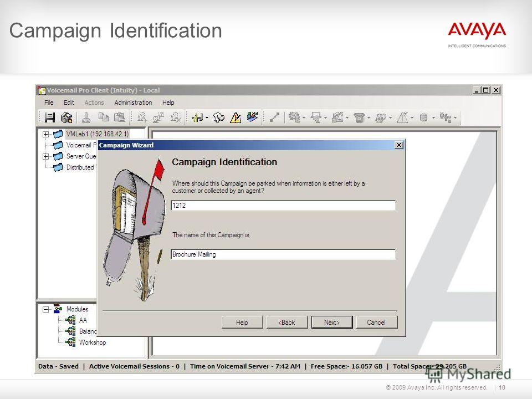The width and height of the screenshot is (532, 399).
Task: Click the mailbox actions toolbar icon
Action: 316,117
